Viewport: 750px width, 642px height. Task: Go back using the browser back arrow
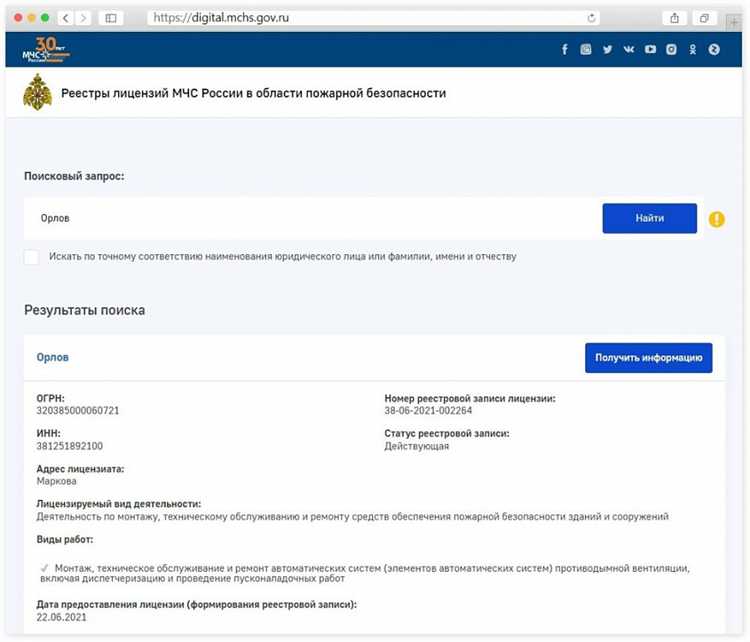(65, 18)
